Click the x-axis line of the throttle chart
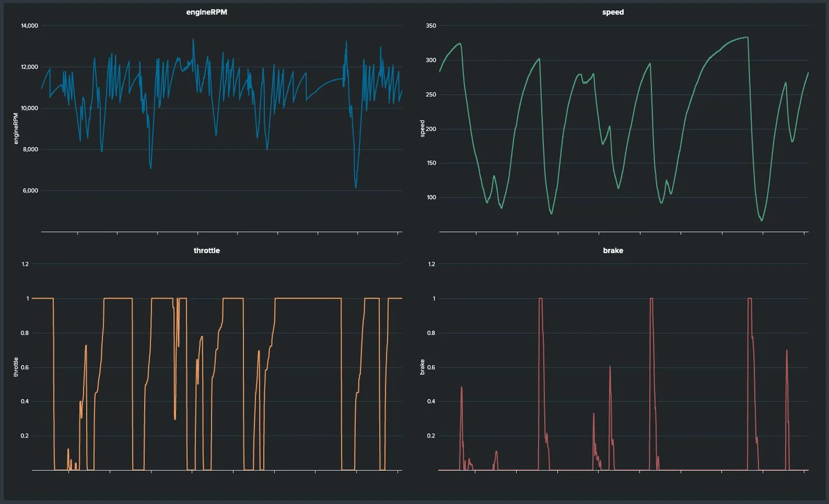The width and height of the screenshot is (829, 504). pyautogui.click(x=219, y=470)
